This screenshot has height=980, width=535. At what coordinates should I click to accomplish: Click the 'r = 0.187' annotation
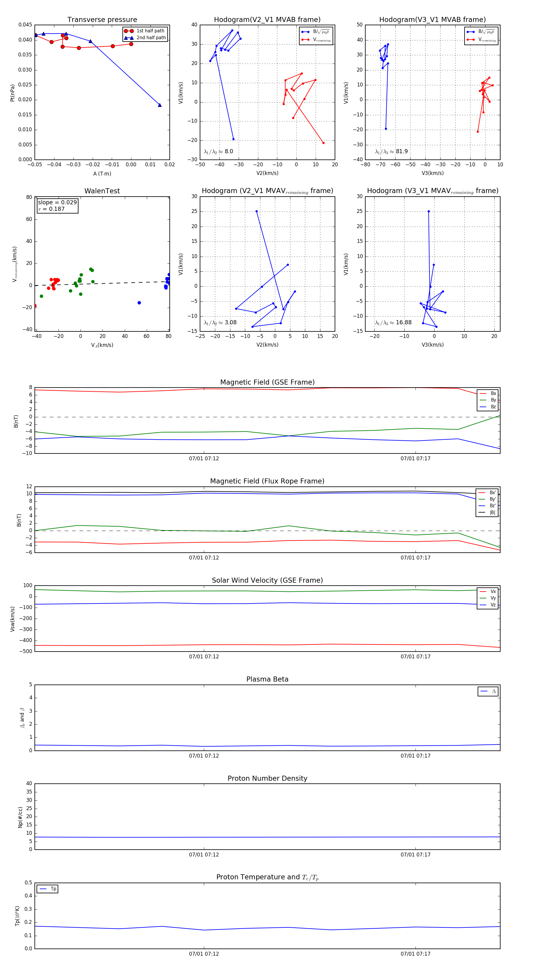(x=51, y=209)
